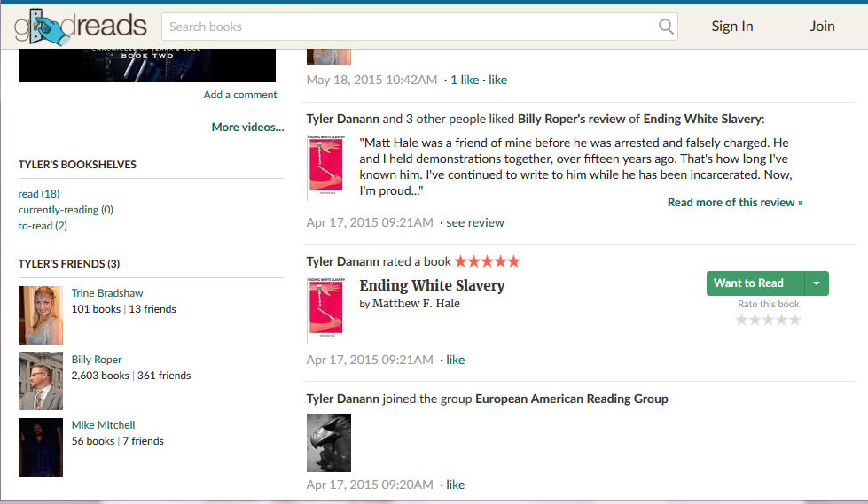Open Mike Mitchell's profile photo
Image resolution: width=868 pixels, height=504 pixels.
click(x=41, y=447)
